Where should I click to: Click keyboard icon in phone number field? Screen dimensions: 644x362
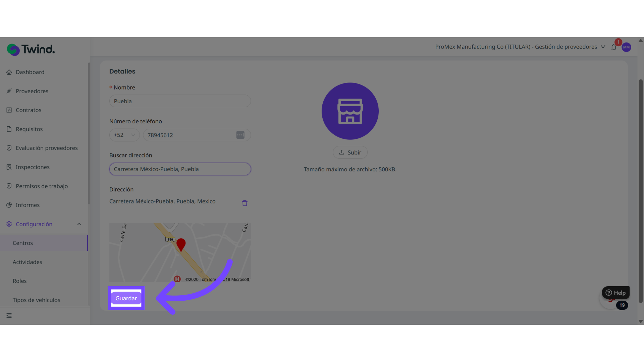point(240,135)
